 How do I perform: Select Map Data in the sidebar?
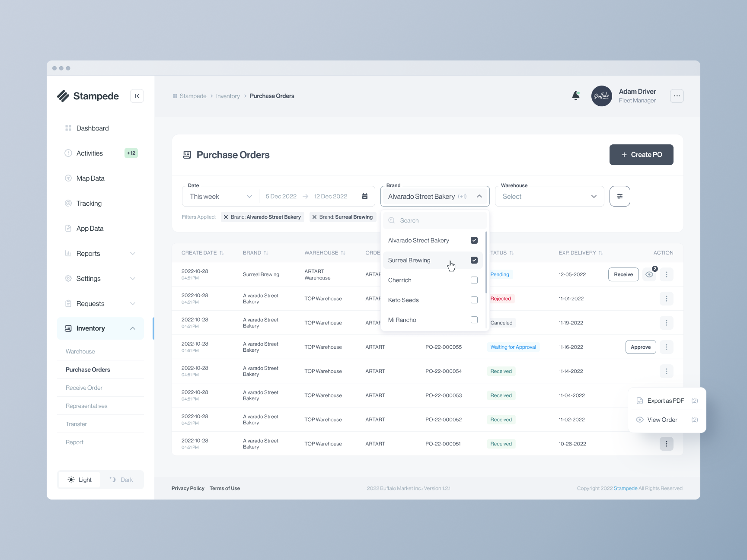pyautogui.click(x=90, y=178)
